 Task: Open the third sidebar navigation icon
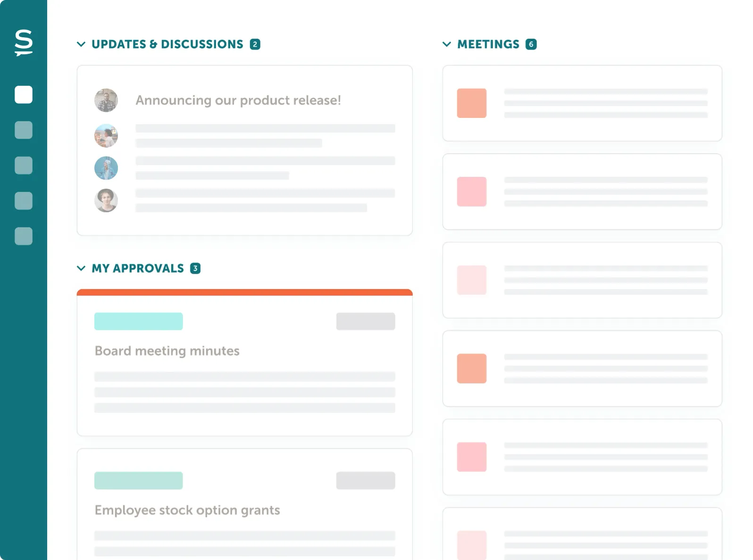(24, 165)
